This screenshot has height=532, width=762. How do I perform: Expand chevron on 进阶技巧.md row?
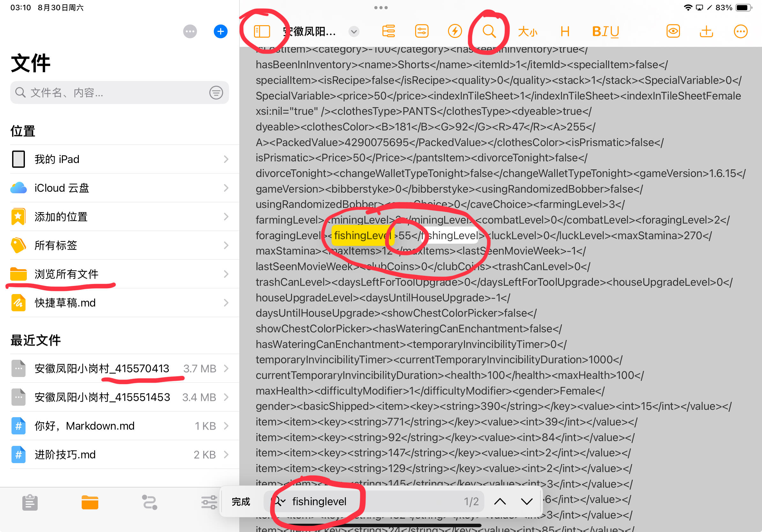[x=226, y=454]
